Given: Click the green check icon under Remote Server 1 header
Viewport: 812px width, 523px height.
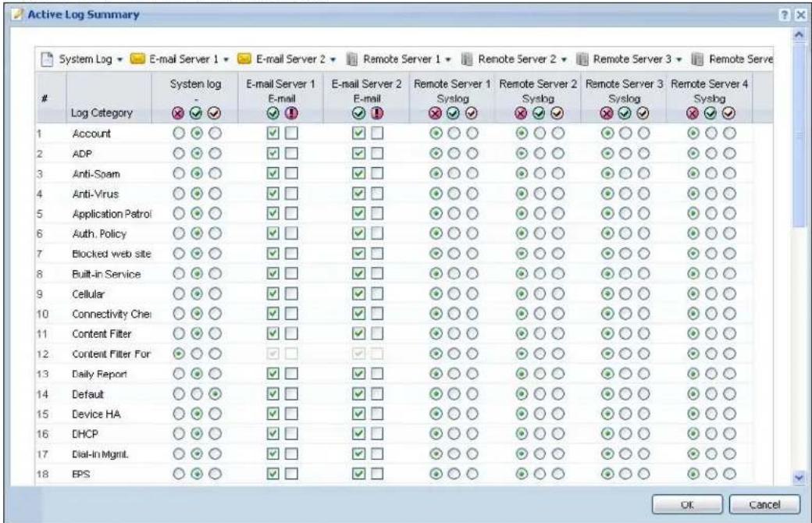Looking at the screenshot, I should (x=454, y=113).
